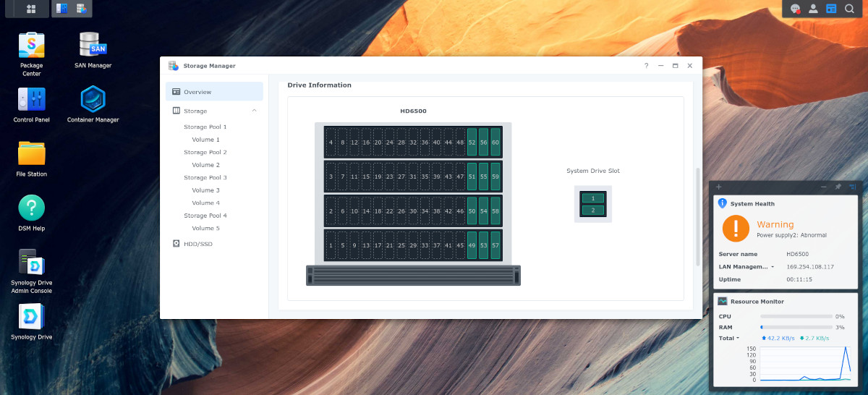Click Storage Manager title bar app icon
868x395 pixels.
pyautogui.click(x=174, y=66)
